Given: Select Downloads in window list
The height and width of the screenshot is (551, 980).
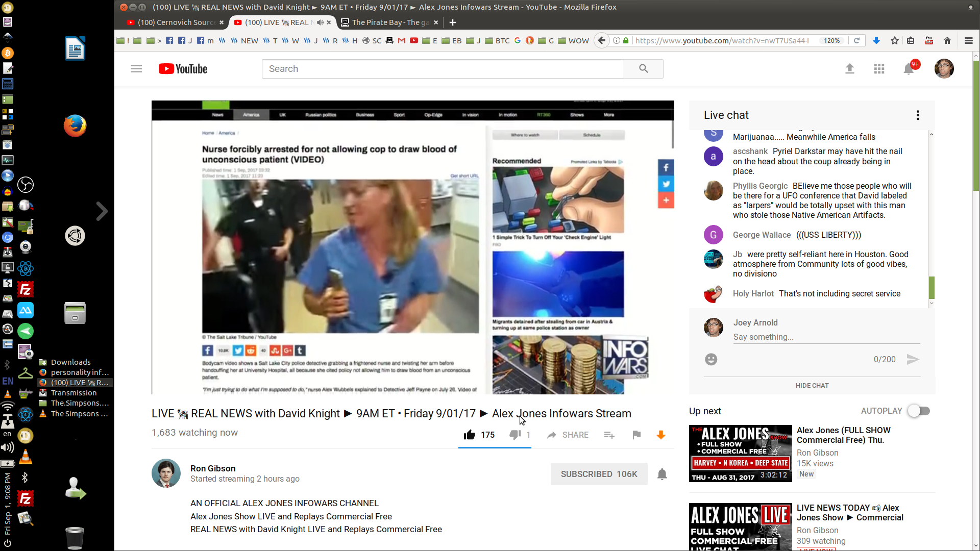Looking at the screenshot, I should pos(71,362).
